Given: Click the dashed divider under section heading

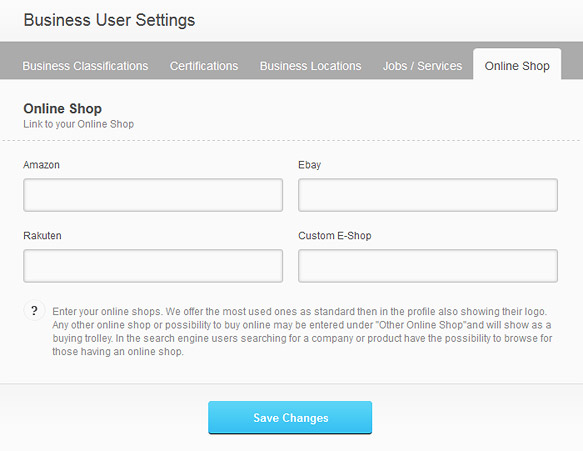Looking at the screenshot, I should click(292, 141).
